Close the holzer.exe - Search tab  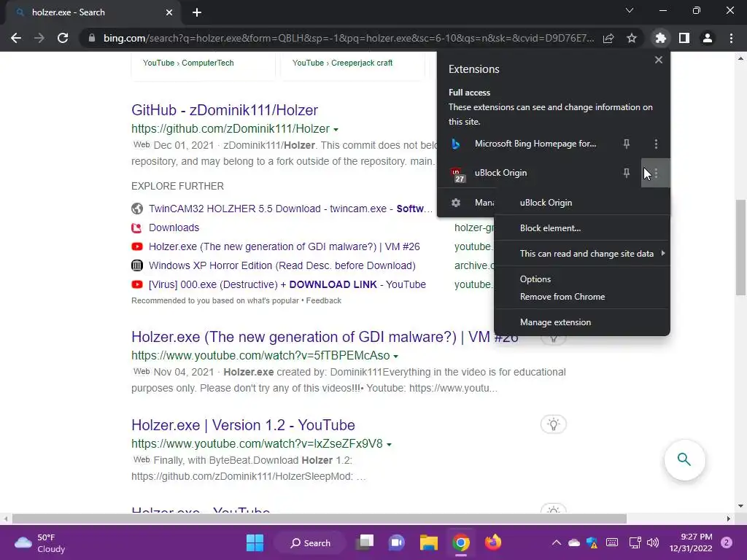169,12
